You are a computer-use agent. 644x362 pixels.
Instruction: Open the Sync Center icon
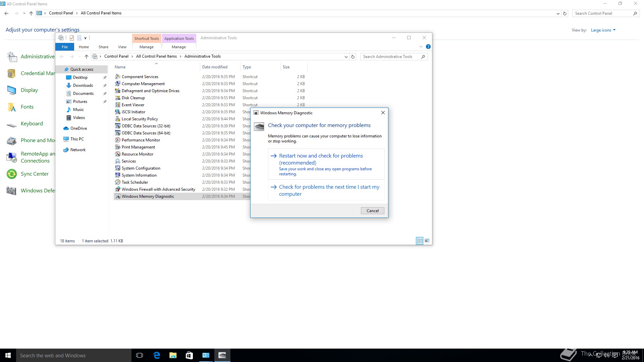click(12, 174)
